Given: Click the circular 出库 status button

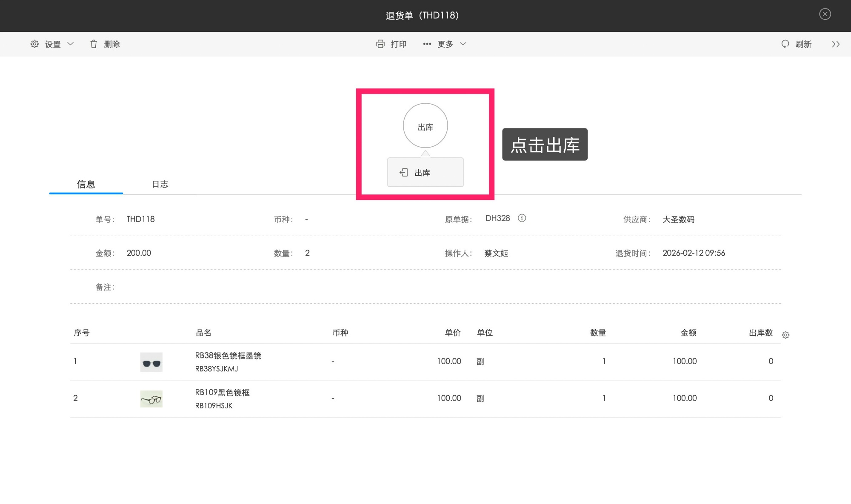Looking at the screenshot, I should coord(425,126).
